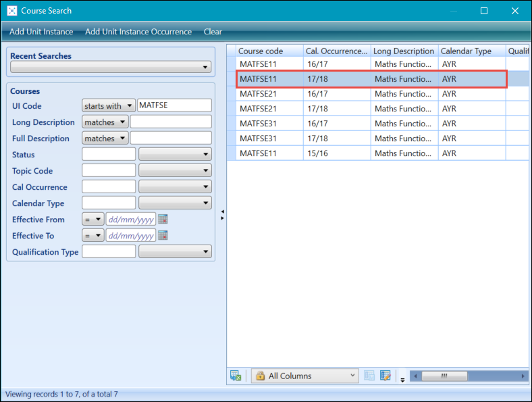Image resolution: width=532 pixels, height=402 pixels.
Task: Open UI Code 'starts with' operator dropdown
Action: pyautogui.click(x=108, y=106)
